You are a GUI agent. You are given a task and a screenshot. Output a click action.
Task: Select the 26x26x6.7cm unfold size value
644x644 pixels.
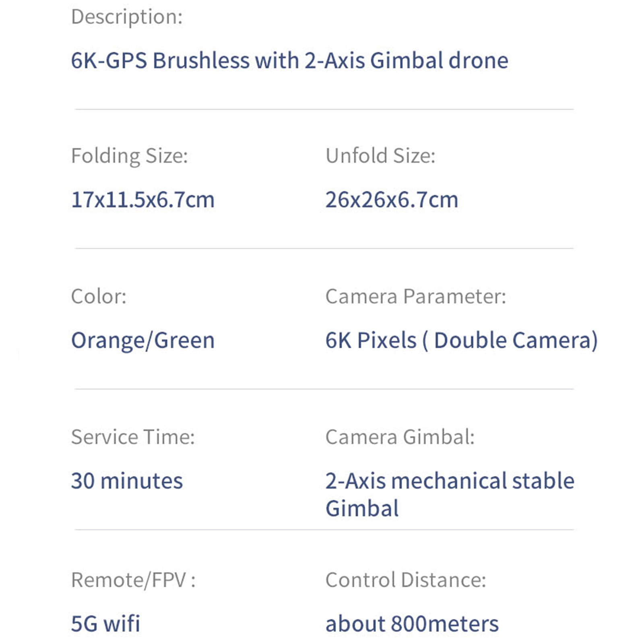pyautogui.click(x=392, y=200)
